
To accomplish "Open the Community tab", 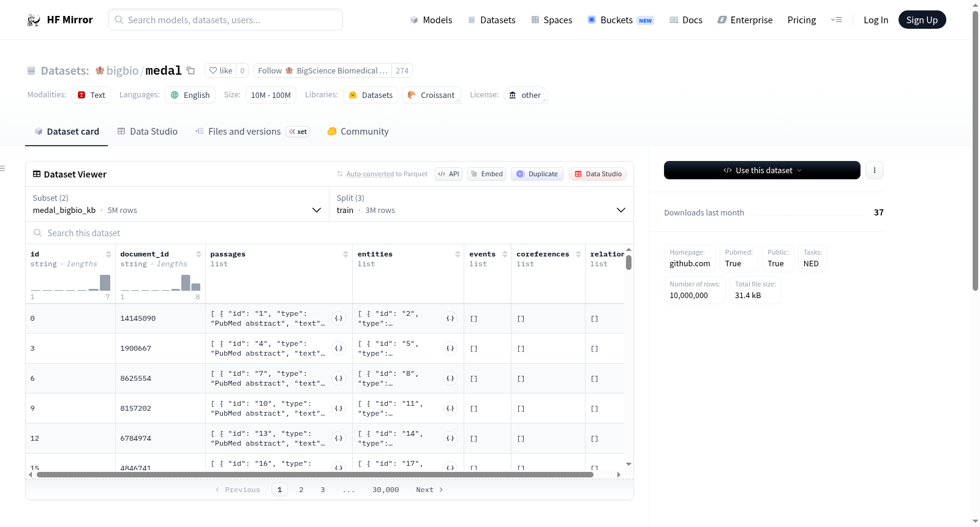I will click(x=358, y=131).
